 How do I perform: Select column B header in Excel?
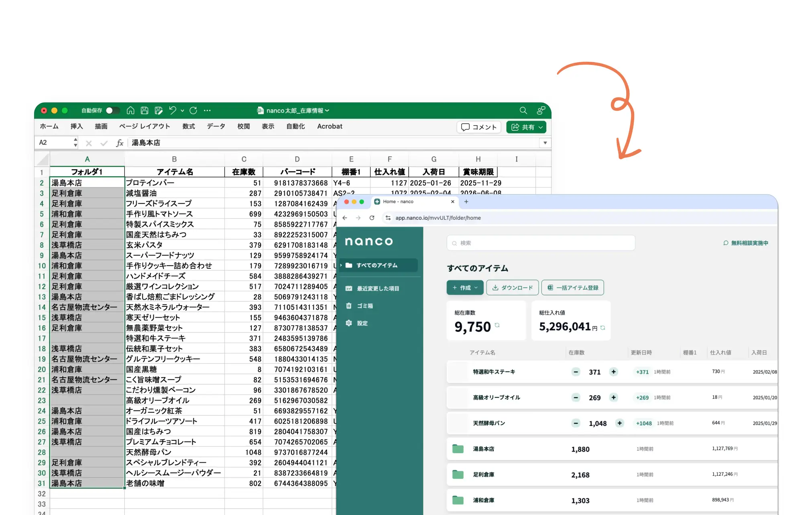174,159
